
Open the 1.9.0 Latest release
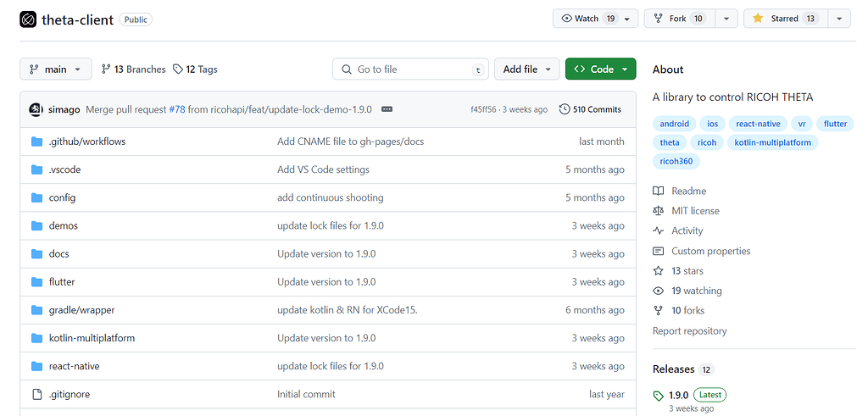[x=679, y=395]
